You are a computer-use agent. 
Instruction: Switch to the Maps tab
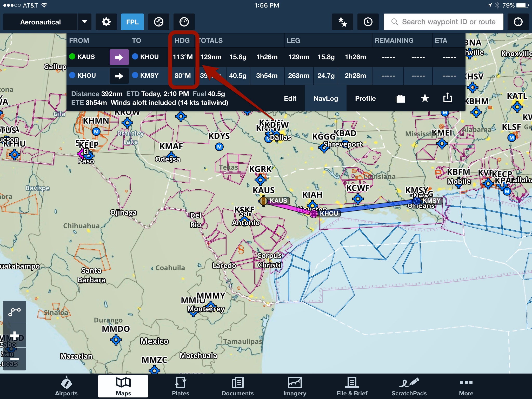(123, 386)
